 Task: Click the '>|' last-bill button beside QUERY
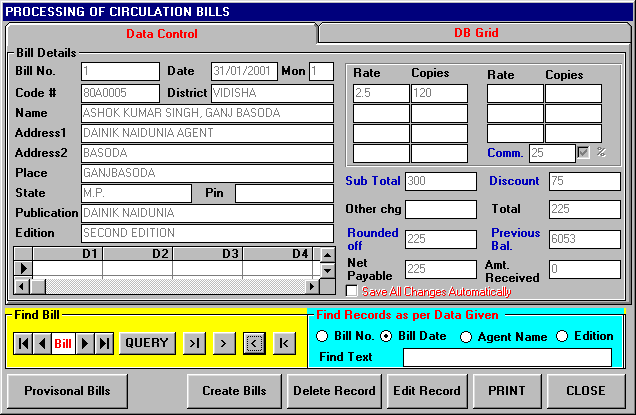pos(194,343)
